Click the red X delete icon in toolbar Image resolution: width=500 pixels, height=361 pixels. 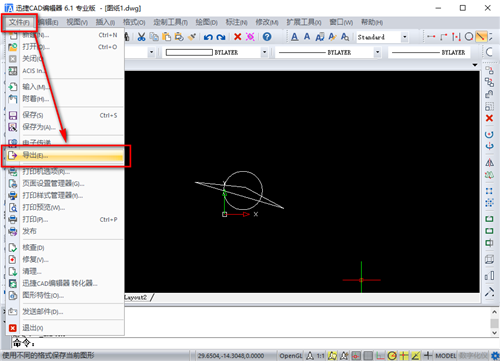(237, 37)
